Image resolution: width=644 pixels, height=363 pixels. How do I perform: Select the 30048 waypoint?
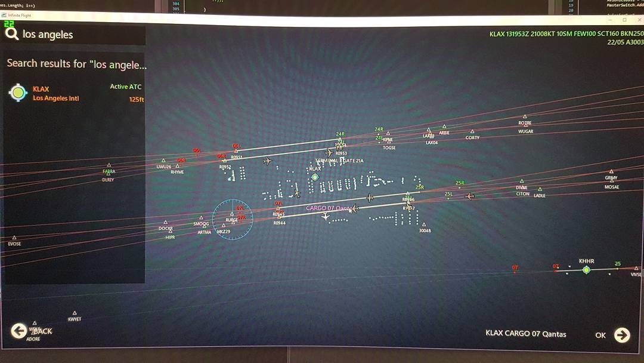pyautogui.click(x=425, y=227)
